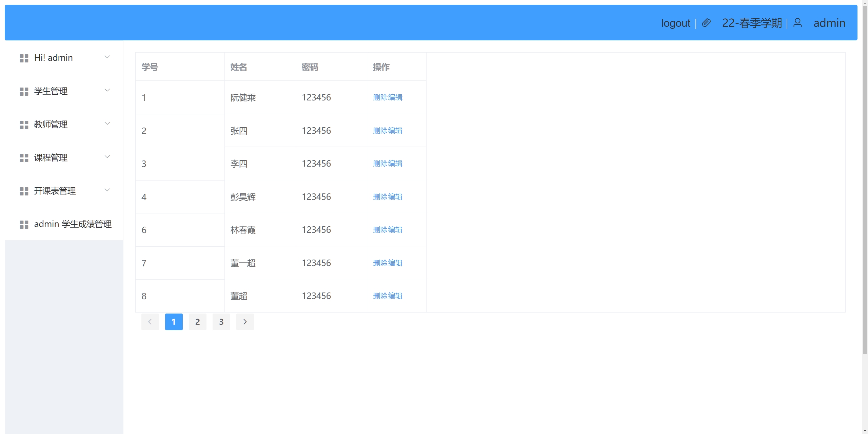Click 删除 in the 李四 row

click(380, 164)
